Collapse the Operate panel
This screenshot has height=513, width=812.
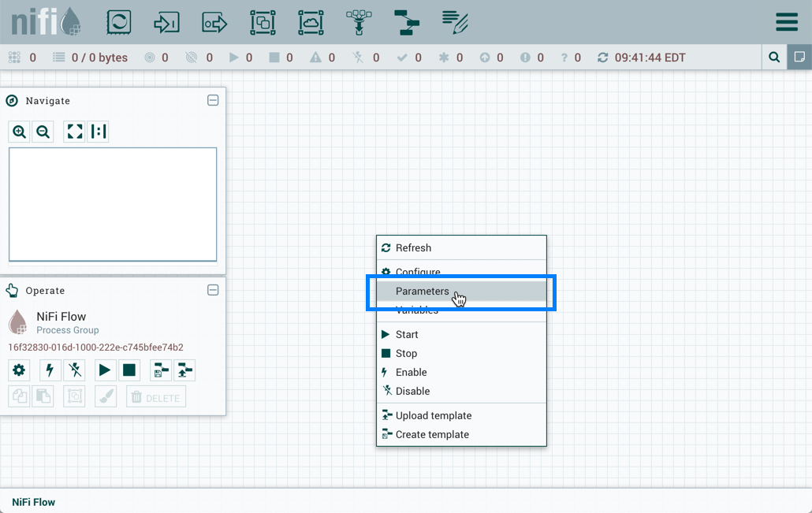click(x=213, y=290)
